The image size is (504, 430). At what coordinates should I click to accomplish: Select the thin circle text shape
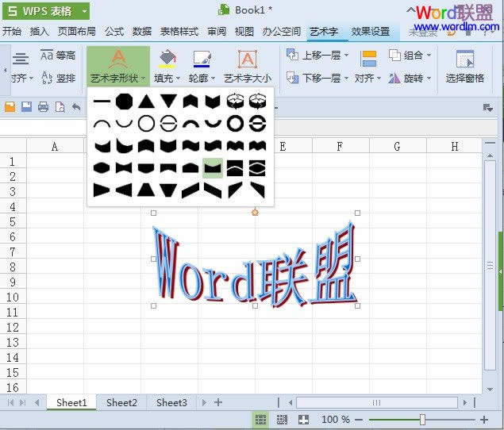click(x=146, y=124)
